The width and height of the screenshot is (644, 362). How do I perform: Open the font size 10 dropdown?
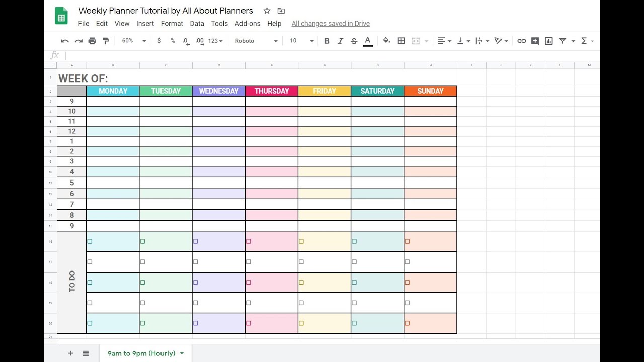302,41
